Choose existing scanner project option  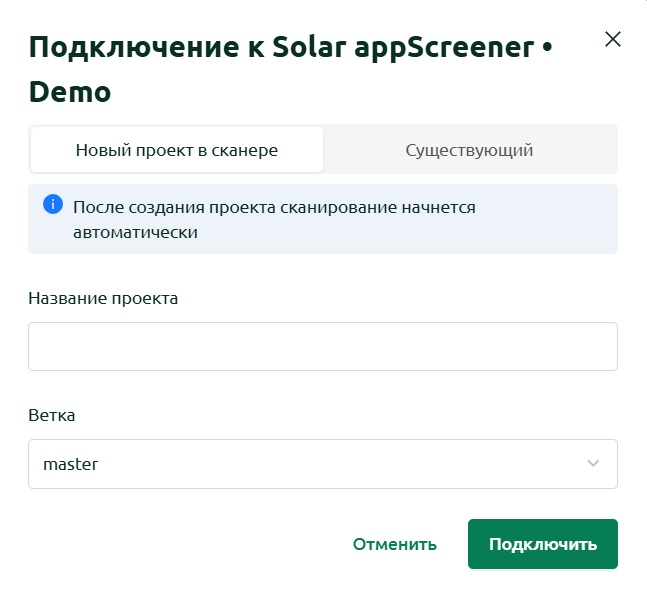[x=469, y=150]
